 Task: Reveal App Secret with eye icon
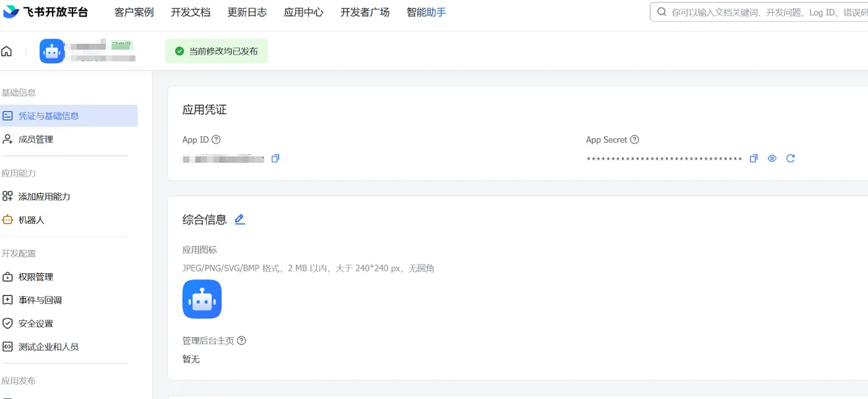pyautogui.click(x=772, y=159)
